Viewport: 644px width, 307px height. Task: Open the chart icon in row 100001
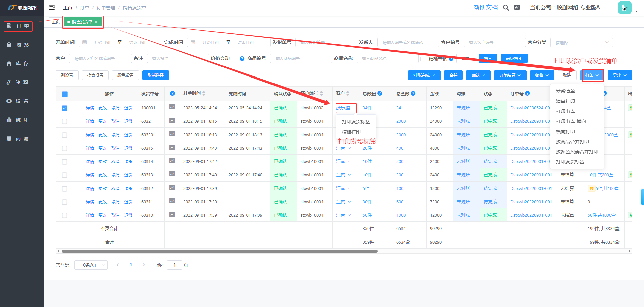pos(172,107)
